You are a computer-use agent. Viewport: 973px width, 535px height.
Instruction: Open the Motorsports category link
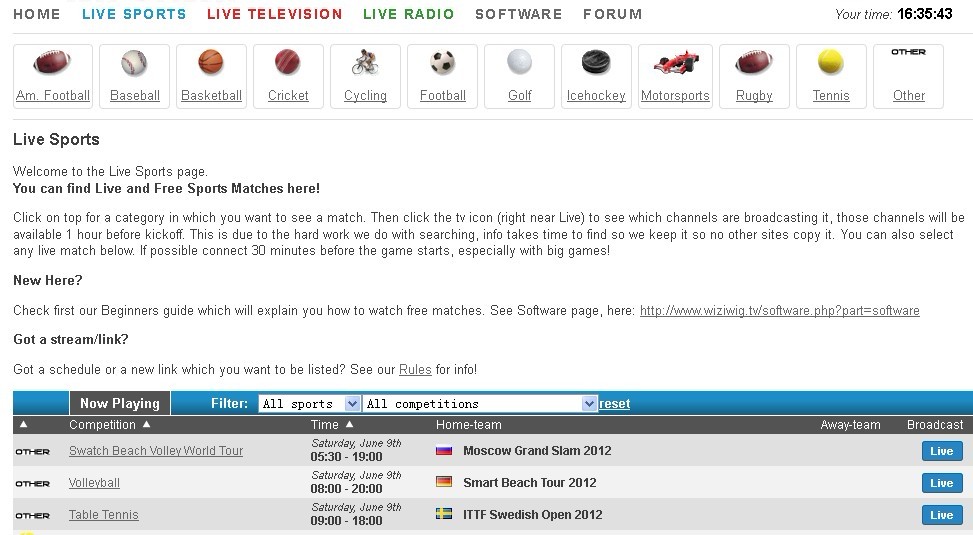pos(675,96)
